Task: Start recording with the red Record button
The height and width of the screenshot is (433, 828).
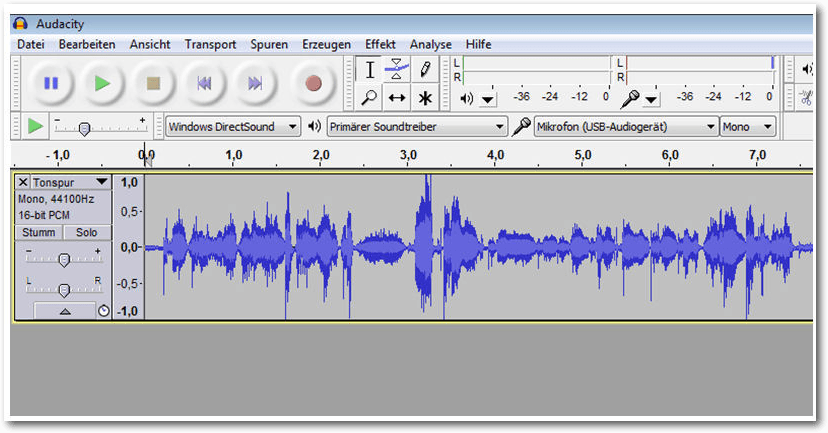Action: click(314, 83)
